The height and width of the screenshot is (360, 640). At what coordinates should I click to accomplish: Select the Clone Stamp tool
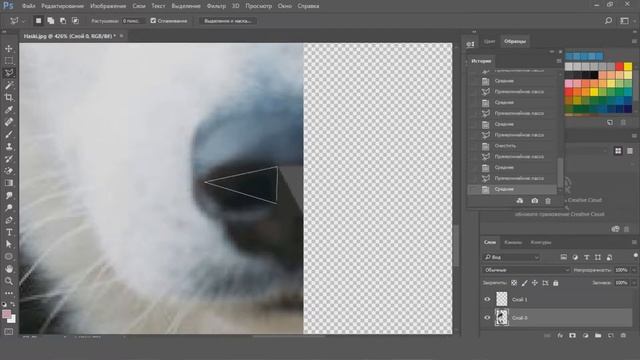[9, 147]
